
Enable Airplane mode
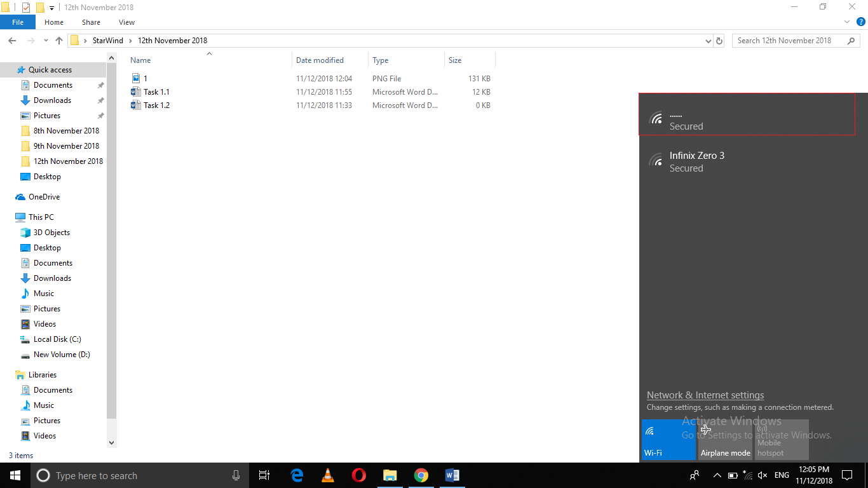725,440
